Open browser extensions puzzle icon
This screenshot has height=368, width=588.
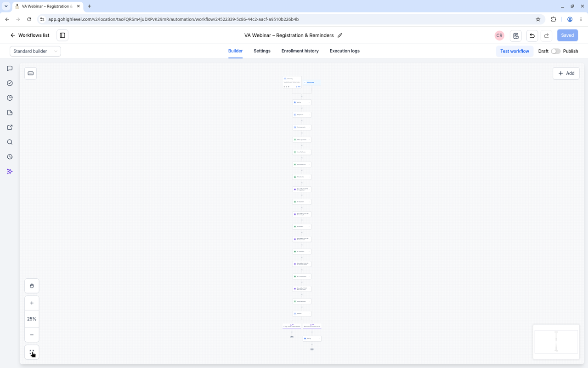[554, 19]
